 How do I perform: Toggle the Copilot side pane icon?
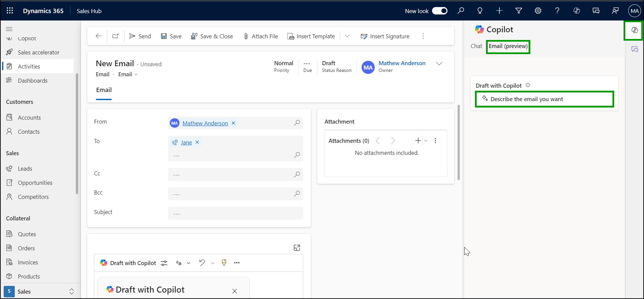[x=634, y=30]
